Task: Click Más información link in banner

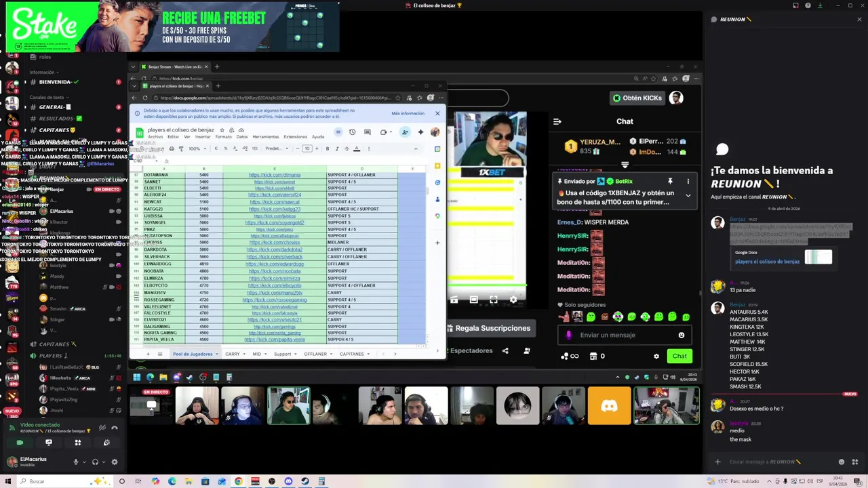Action: pyautogui.click(x=408, y=114)
